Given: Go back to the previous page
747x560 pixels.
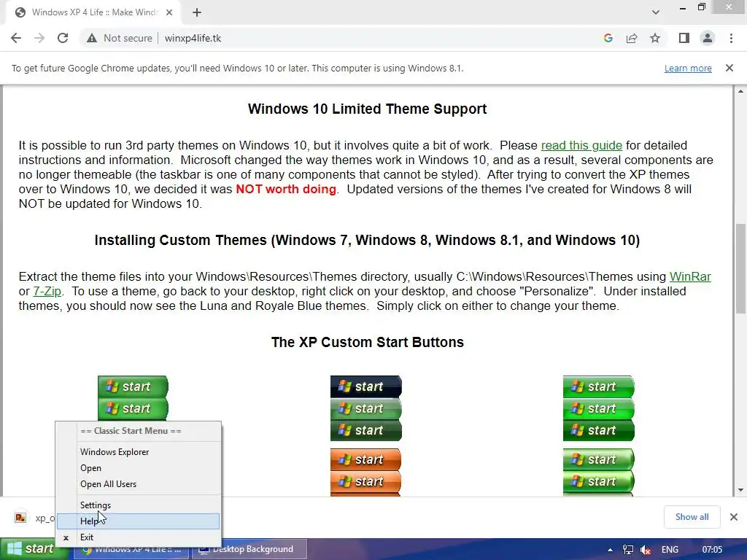Looking at the screenshot, I should pos(16,38).
